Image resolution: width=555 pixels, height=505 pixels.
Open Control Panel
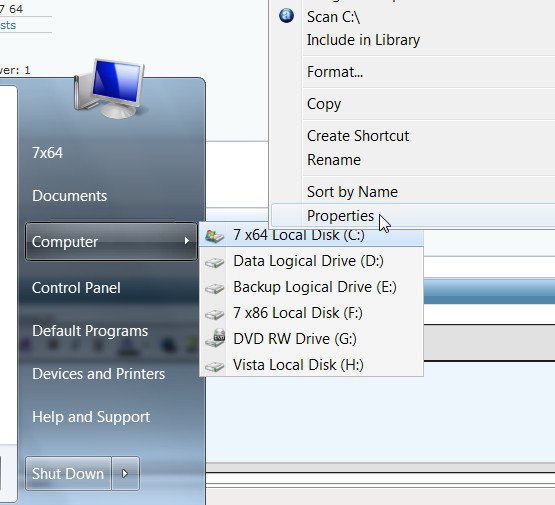click(x=76, y=288)
